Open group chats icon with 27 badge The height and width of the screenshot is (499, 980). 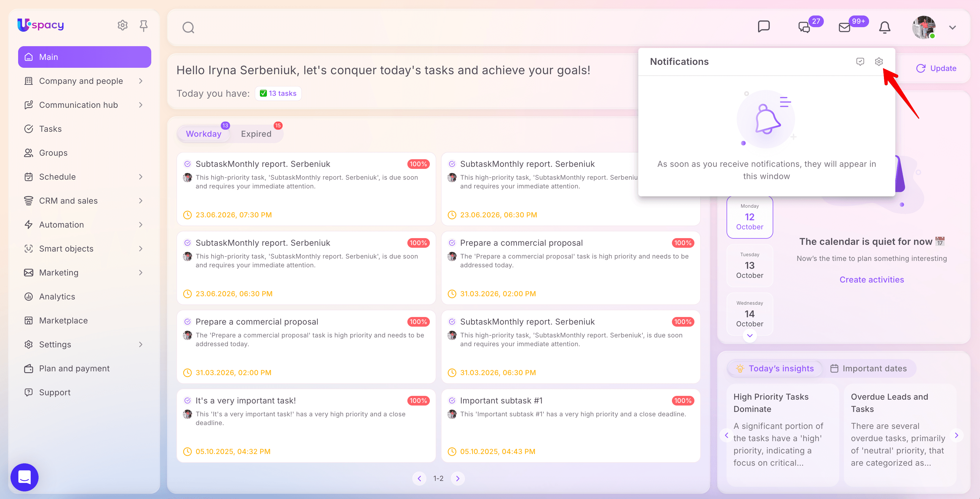click(x=804, y=27)
